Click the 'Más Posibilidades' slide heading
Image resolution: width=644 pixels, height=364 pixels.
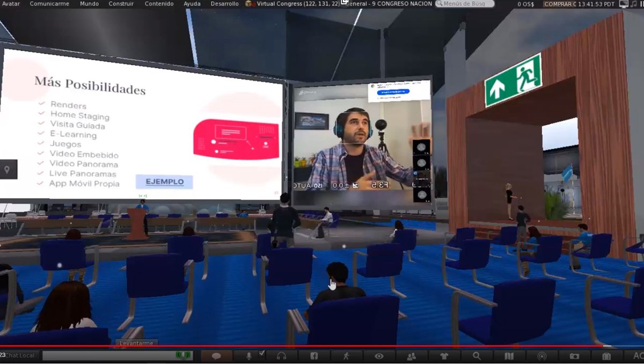coord(90,86)
